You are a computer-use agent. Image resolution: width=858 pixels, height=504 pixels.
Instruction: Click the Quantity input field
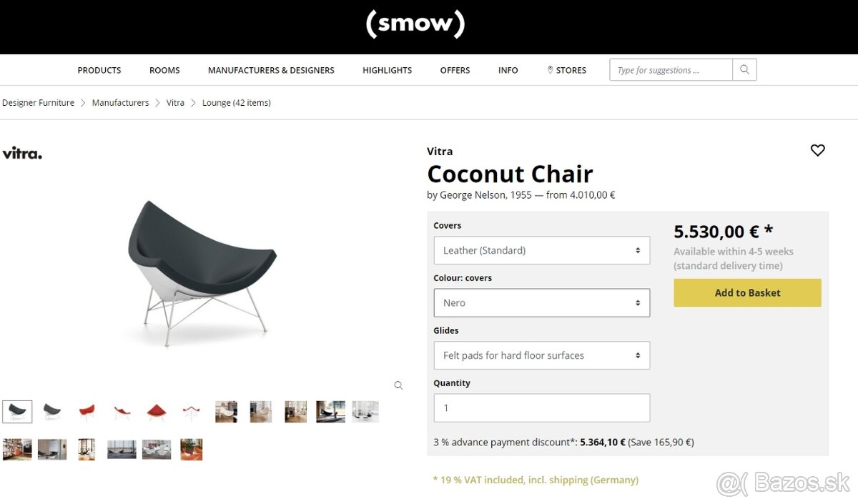pyautogui.click(x=541, y=407)
